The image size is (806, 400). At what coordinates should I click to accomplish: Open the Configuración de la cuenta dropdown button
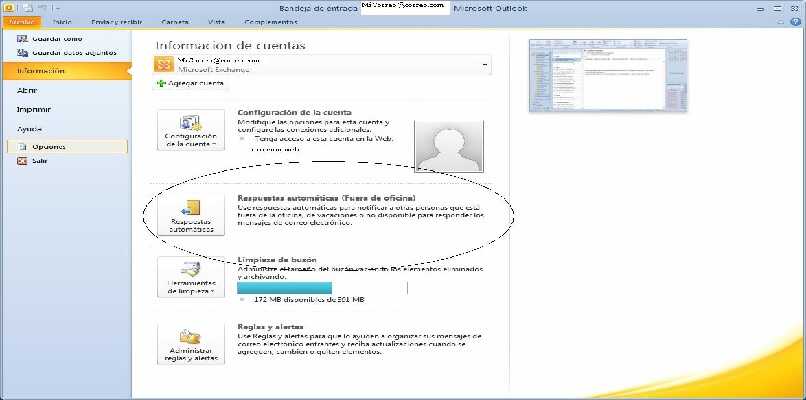pos(191,130)
